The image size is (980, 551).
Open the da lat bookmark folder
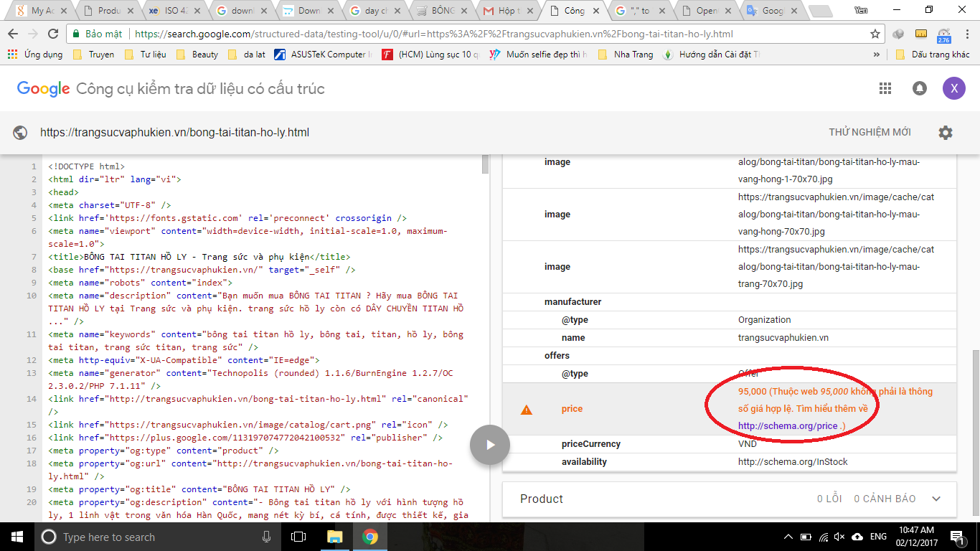point(246,55)
